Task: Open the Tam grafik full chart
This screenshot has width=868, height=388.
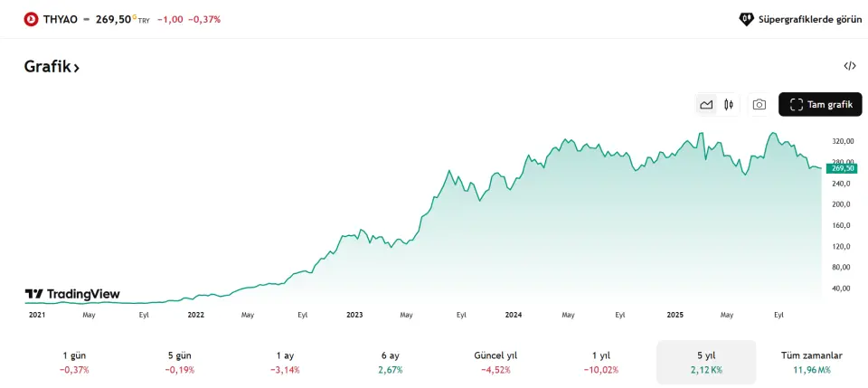Action: pyautogui.click(x=820, y=105)
